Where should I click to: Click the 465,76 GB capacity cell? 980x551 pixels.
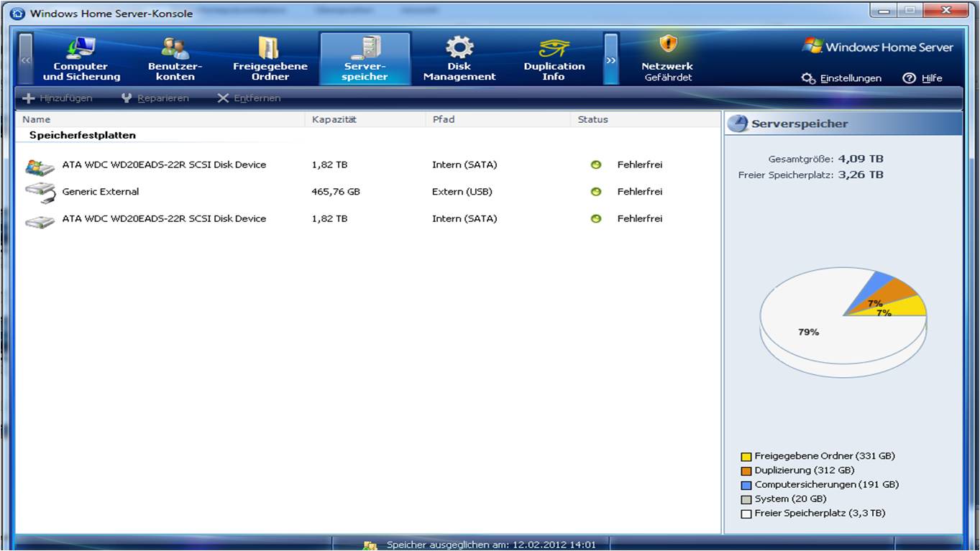[336, 192]
